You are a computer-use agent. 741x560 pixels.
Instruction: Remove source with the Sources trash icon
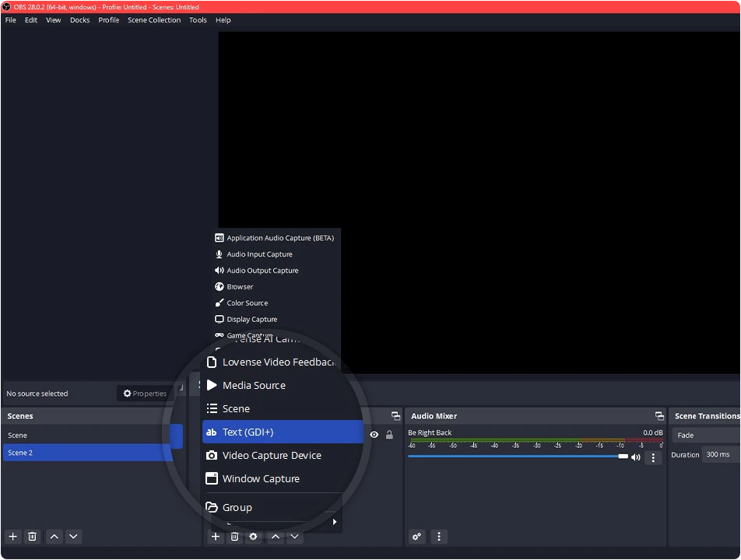click(x=234, y=537)
